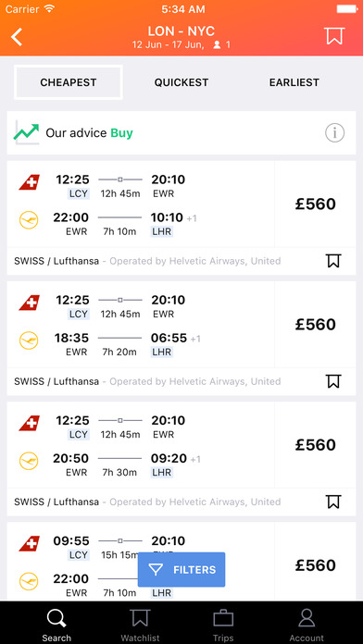Screen dimensions: 363x644
Task: Open the Filters button
Action: 181,569
